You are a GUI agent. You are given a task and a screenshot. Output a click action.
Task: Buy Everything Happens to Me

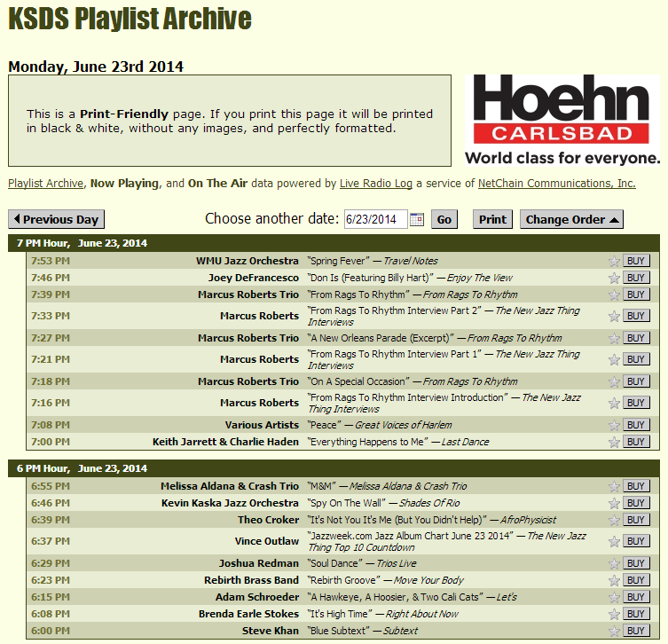[x=636, y=442]
